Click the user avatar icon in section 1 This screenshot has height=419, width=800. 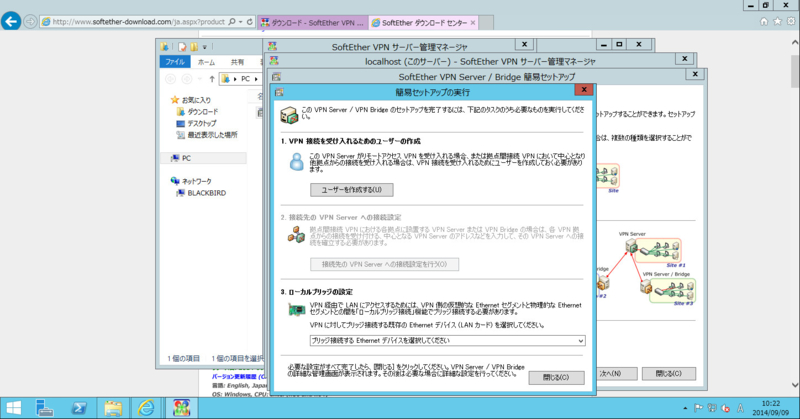296,162
